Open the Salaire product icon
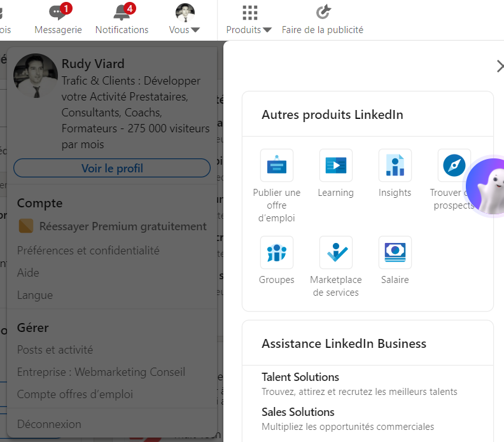 click(395, 252)
